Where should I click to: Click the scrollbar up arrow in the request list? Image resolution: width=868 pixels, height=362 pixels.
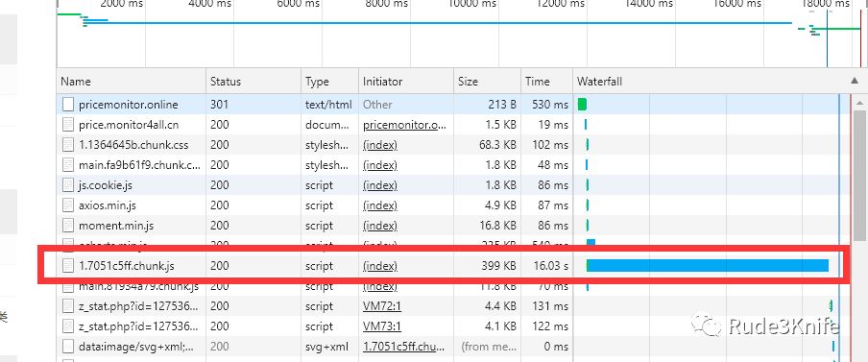(859, 103)
